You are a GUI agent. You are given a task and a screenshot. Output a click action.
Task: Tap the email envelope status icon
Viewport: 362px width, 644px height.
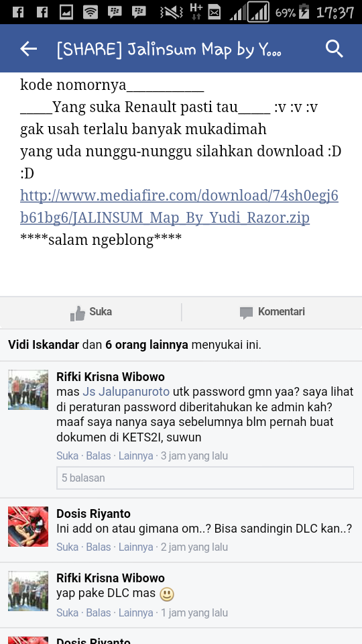215,13
